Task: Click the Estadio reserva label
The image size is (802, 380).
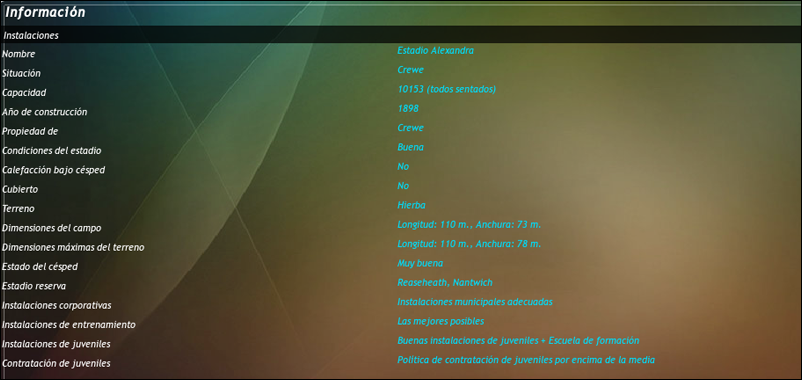Action: click(x=34, y=286)
